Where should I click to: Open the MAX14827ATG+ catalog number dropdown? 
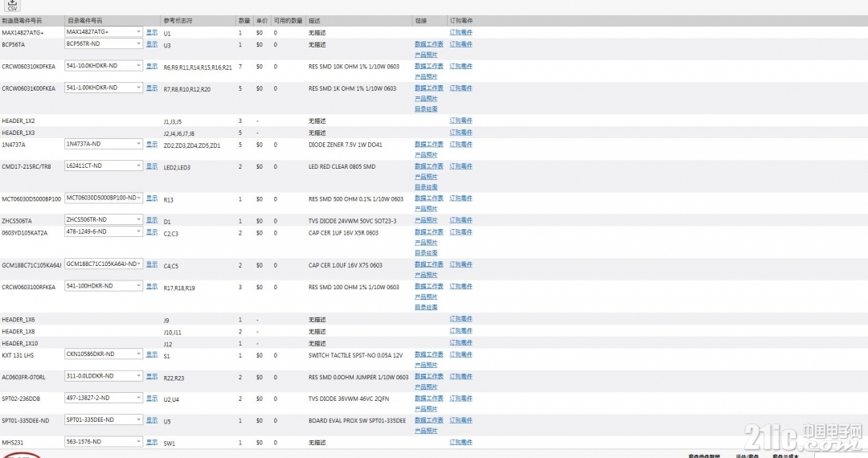(x=104, y=32)
